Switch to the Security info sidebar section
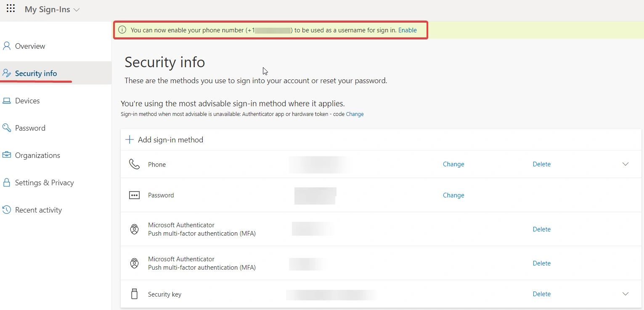The image size is (644, 310). (36, 73)
